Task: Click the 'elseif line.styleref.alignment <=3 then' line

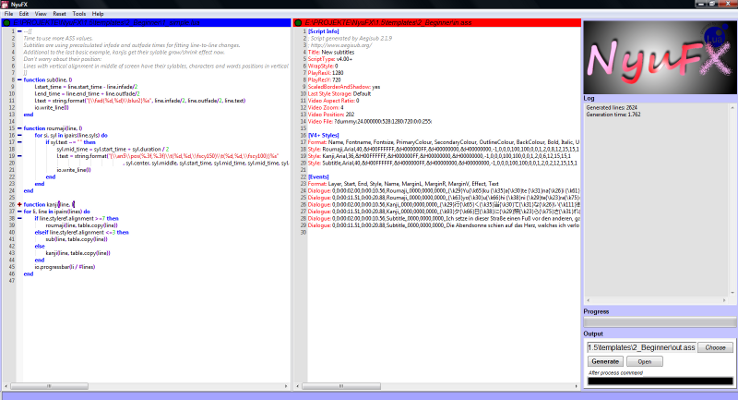Action: pos(81,232)
